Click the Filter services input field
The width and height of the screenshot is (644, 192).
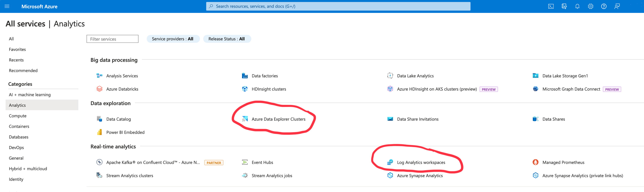point(112,39)
